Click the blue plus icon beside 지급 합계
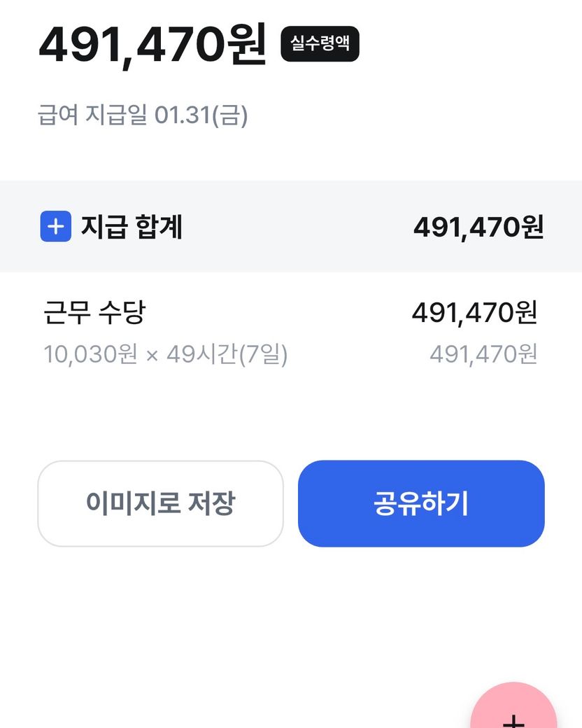Image resolution: width=582 pixels, height=728 pixels. point(56,227)
